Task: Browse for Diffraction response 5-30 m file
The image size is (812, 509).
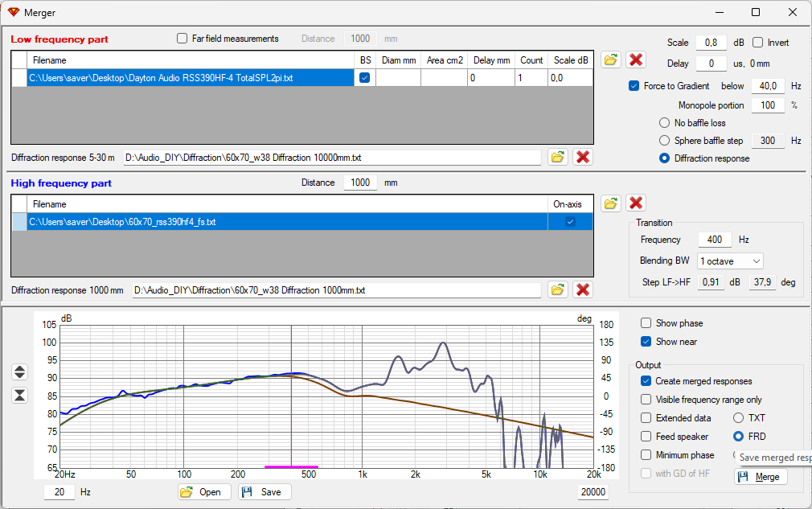Action: (x=558, y=157)
